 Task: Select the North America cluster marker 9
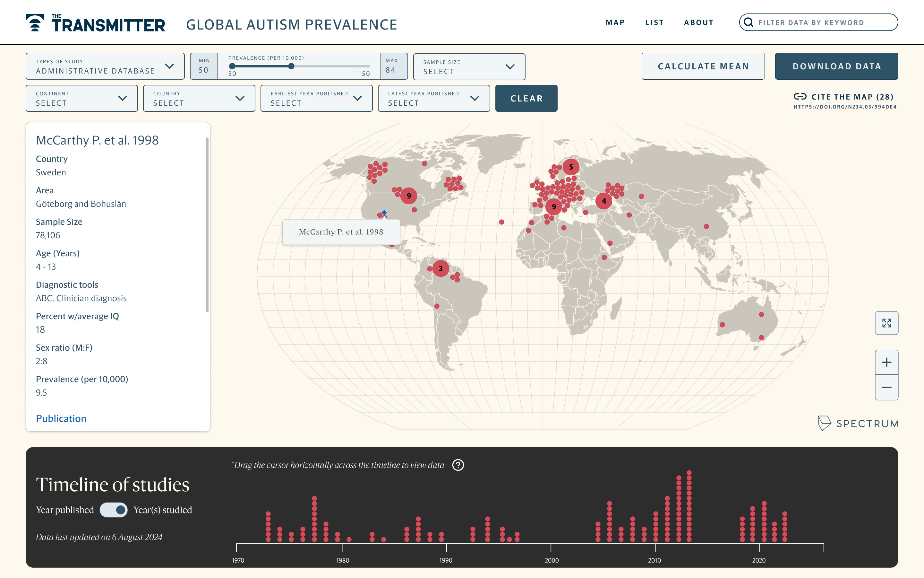pyautogui.click(x=408, y=196)
